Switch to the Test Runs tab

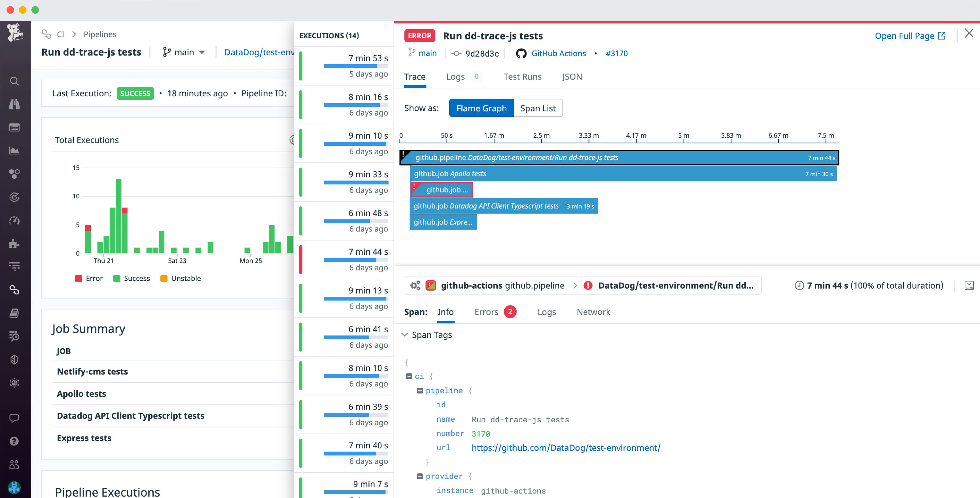click(522, 77)
